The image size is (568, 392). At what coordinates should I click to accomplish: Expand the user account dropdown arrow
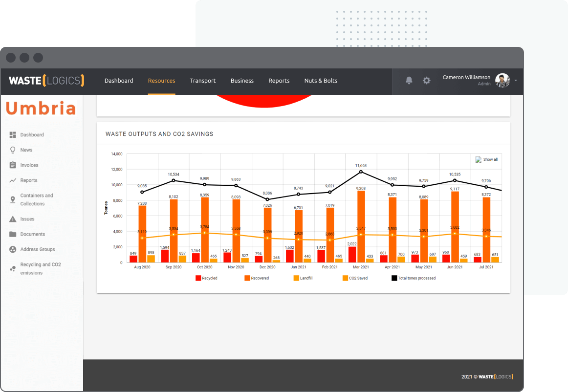(x=516, y=81)
